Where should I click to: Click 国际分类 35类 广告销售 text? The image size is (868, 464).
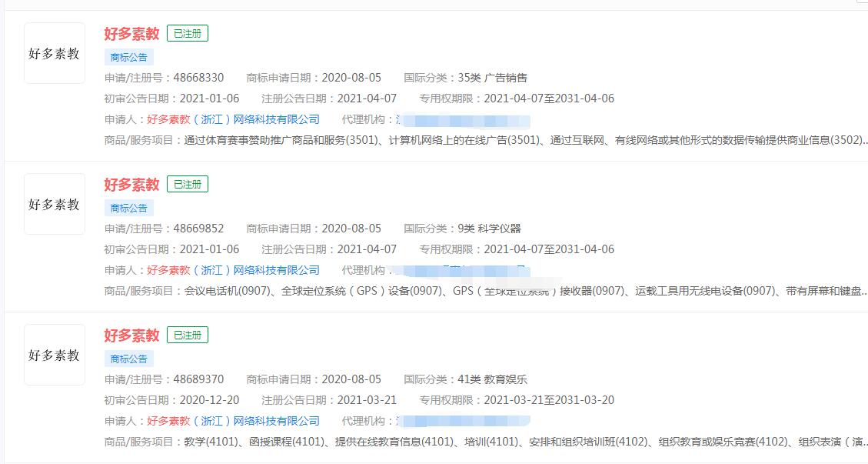[x=492, y=78]
